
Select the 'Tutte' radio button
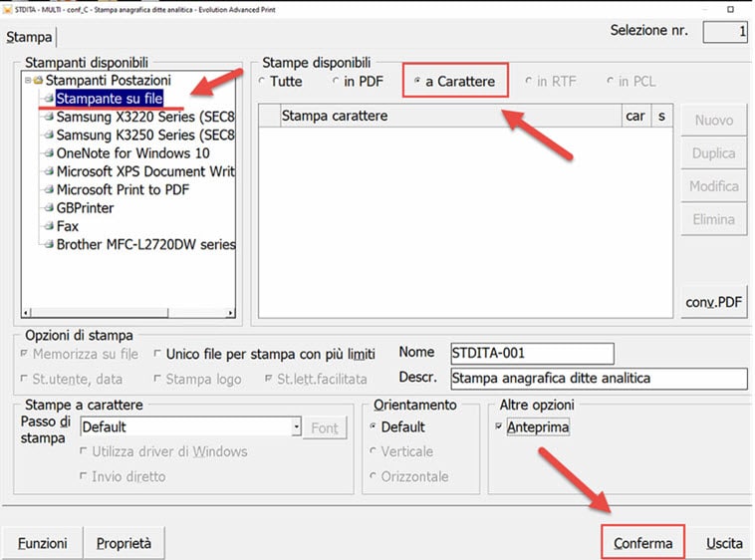(x=263, y=82)
